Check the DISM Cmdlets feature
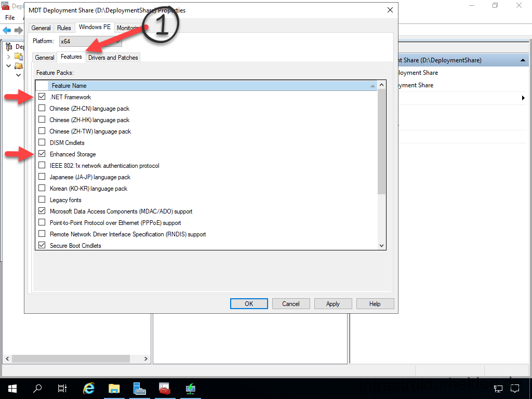 tap(42, 142)
